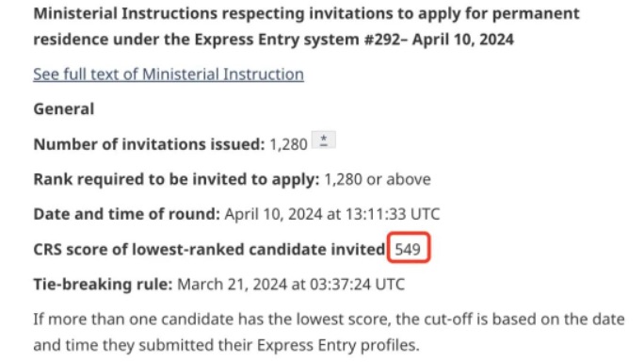Image resolution: width=644 pixels, height=362 pixels.
Task: Click the asterisk footnote icon beside 1,280
Action: pyautogui.click(x=324, y=140)
